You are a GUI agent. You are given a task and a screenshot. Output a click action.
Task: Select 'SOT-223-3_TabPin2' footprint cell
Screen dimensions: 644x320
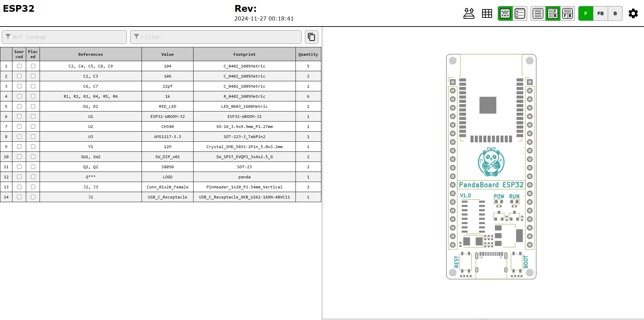pos(245,137)
